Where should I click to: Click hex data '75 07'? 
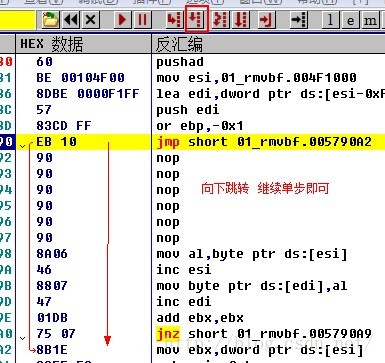click(56, 334)
